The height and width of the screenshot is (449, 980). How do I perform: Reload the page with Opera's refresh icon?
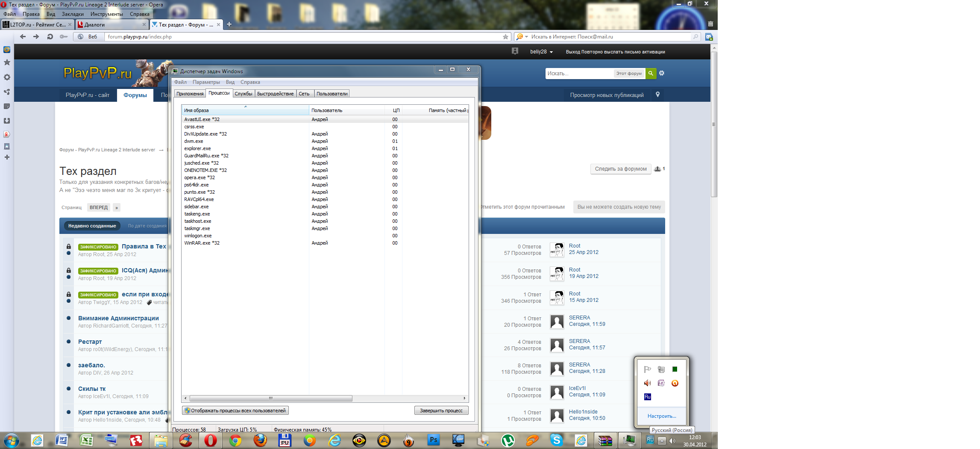pos(50,37)
